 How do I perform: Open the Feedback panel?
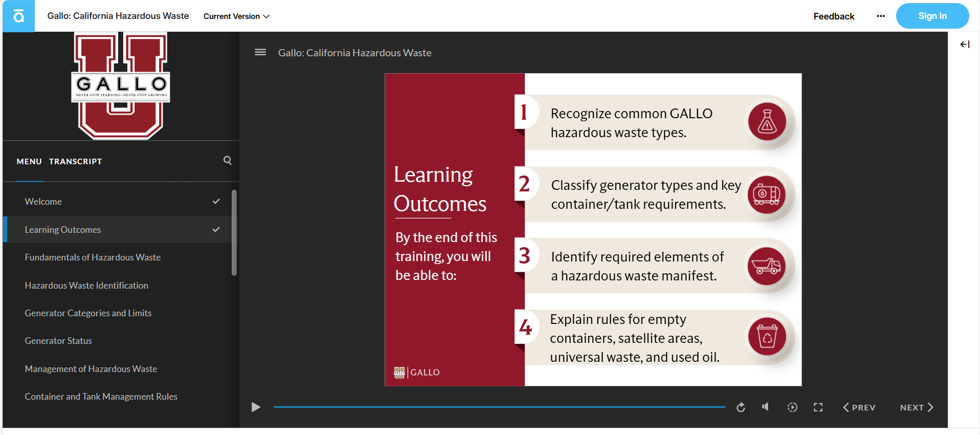(834, 16)
